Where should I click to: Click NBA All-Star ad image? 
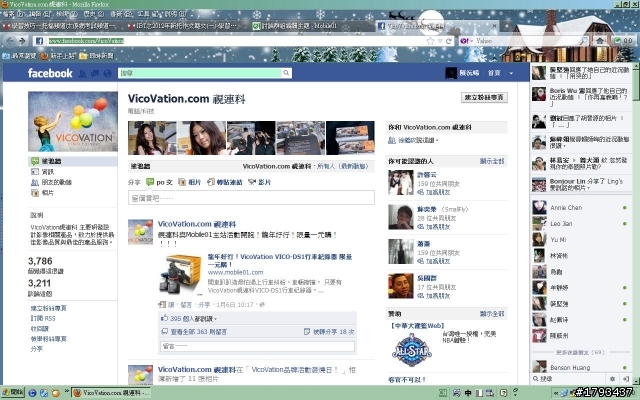(412, 350)
